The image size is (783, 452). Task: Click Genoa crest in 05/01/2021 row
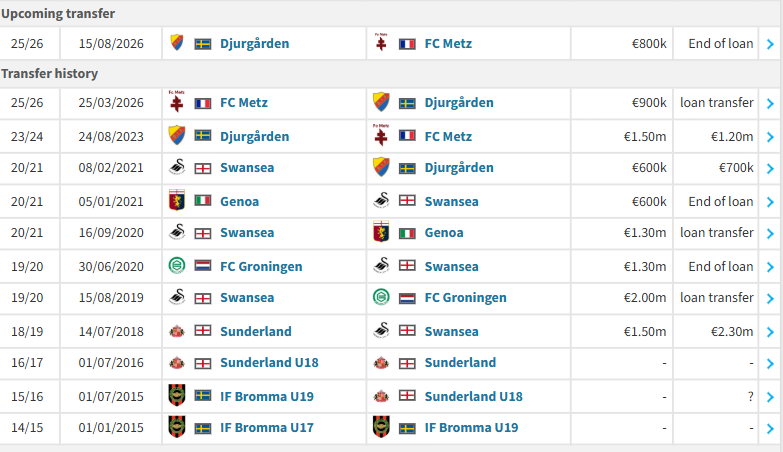point(177,200)
